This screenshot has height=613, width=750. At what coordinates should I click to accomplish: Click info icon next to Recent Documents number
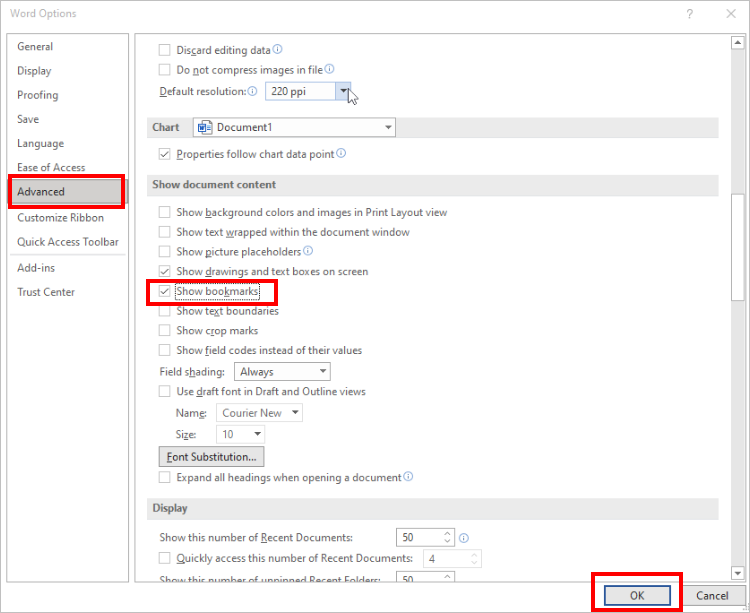click(463, 538)
